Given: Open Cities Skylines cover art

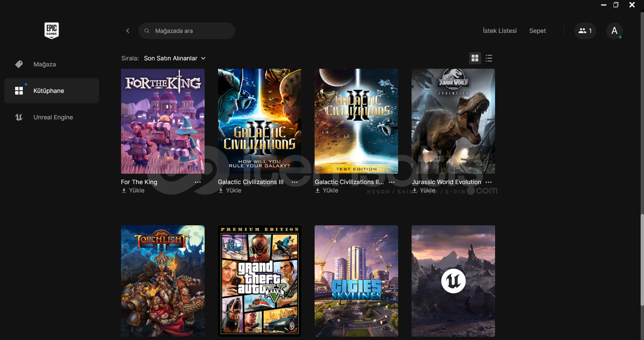Looking at the screenshot, I should pyautogui.click(x=356, y=281).
